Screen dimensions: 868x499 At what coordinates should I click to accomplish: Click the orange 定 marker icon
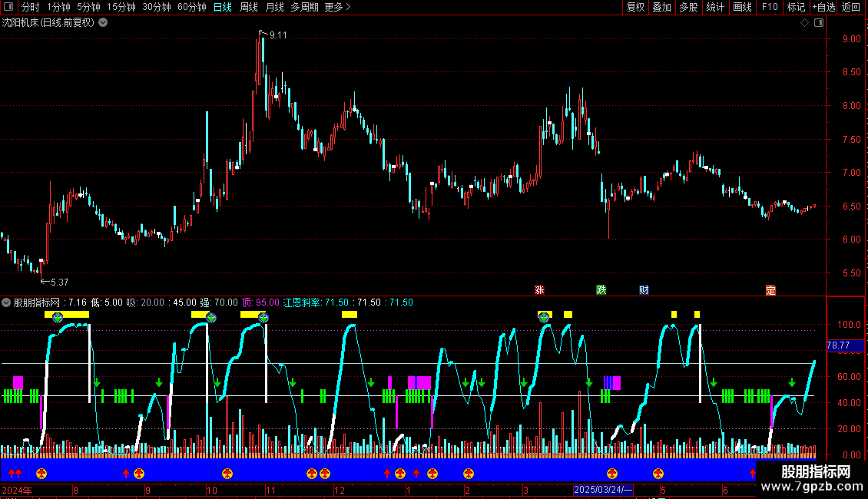point(770,290)
